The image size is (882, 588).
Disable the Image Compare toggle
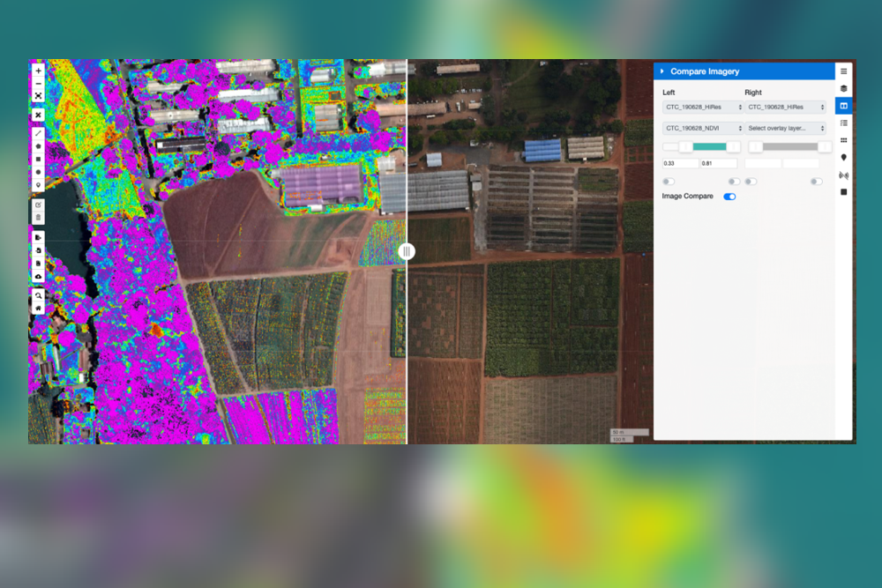coord(729,197)
